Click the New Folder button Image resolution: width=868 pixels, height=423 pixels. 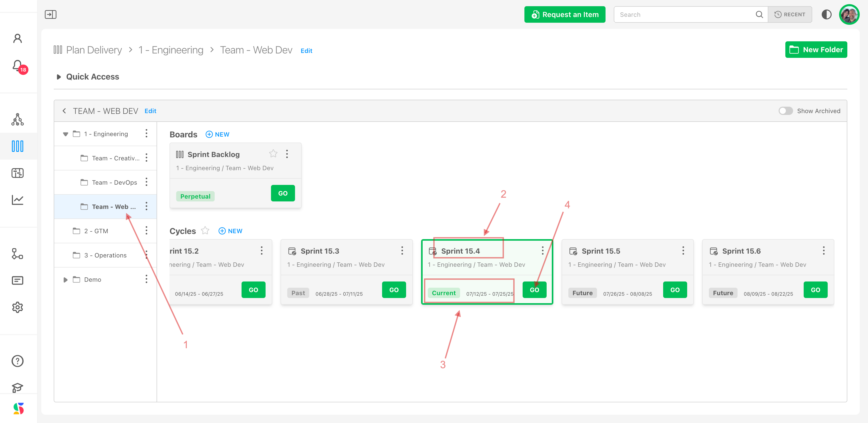point(816,50)
